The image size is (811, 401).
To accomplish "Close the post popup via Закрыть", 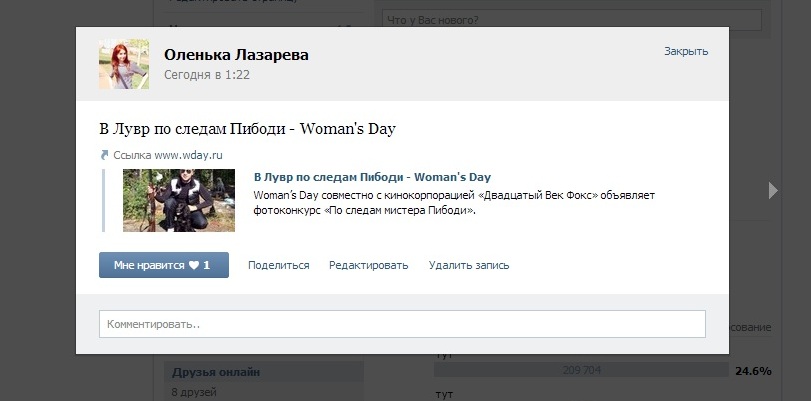I will pyautogui.click(x=686, y=51).
